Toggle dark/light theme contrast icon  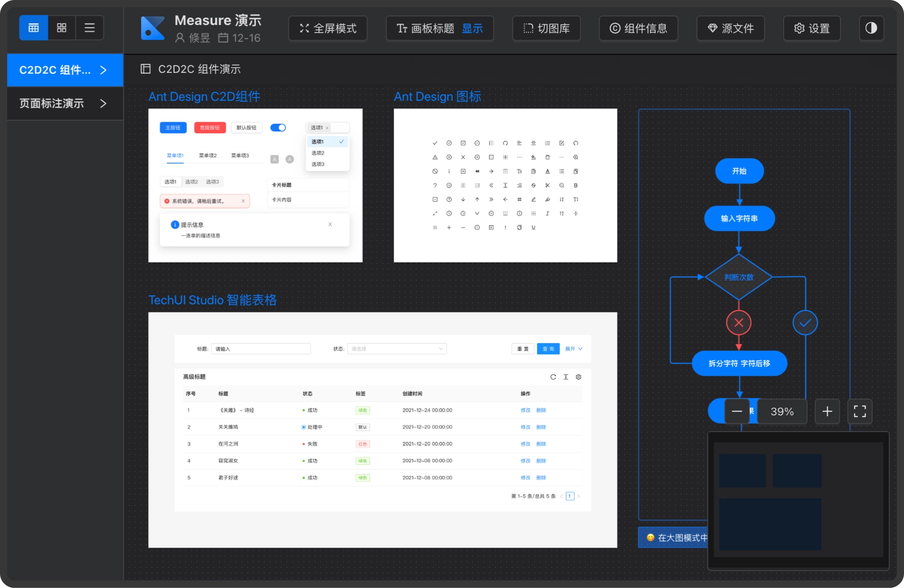[x=871, y=28]
